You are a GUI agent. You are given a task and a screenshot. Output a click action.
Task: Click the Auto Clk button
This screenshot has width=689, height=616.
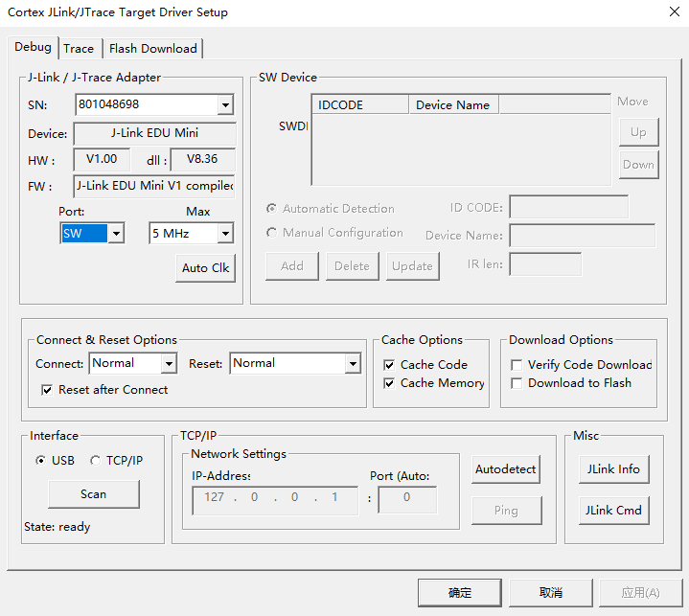(206, 268)
